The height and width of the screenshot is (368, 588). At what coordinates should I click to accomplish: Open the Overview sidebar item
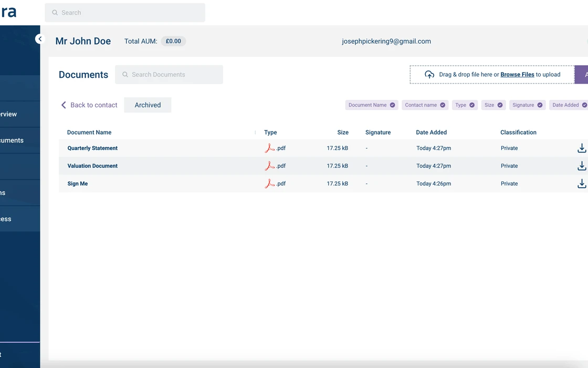pos(20,114)
